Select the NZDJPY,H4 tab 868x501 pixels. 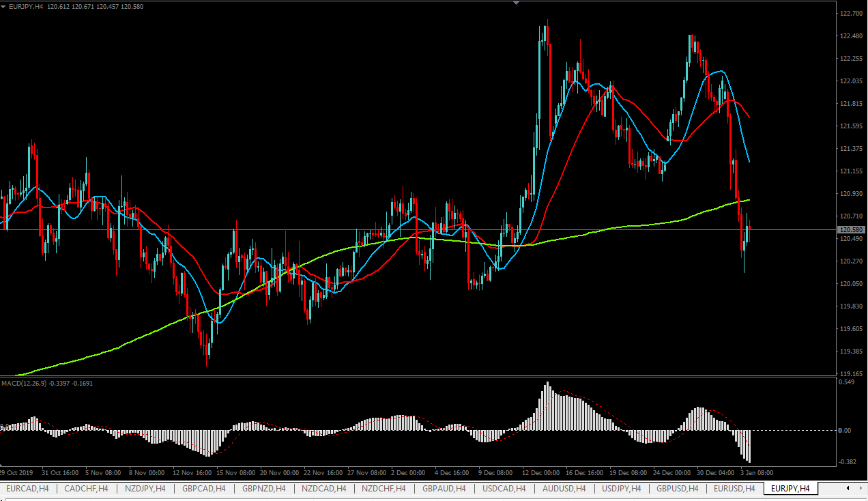(x=145, y=489)
